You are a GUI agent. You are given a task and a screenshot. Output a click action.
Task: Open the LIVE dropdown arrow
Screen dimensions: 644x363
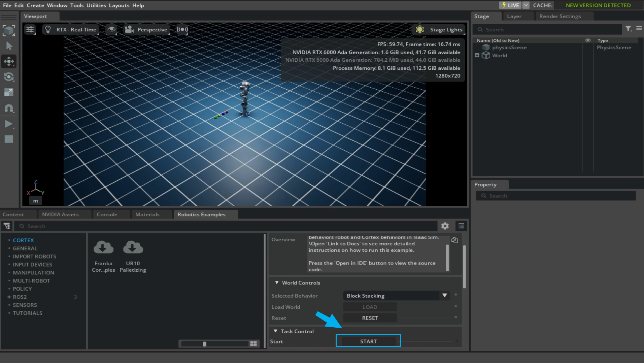point(526,5)
